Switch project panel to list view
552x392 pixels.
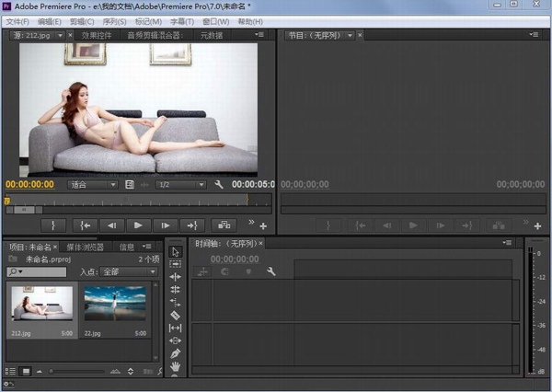(10, 371)
